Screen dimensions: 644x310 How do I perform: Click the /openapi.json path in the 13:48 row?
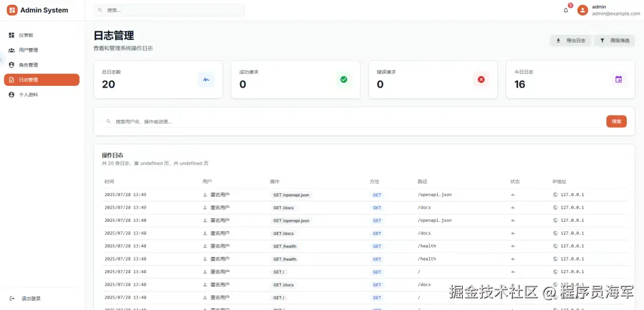pos(435,220)
